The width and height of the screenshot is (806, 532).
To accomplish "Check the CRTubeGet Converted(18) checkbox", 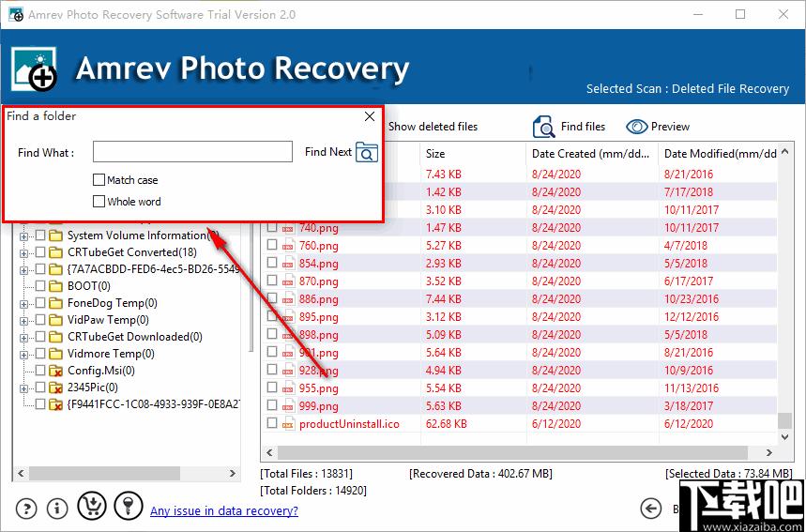I will [40, 252].
